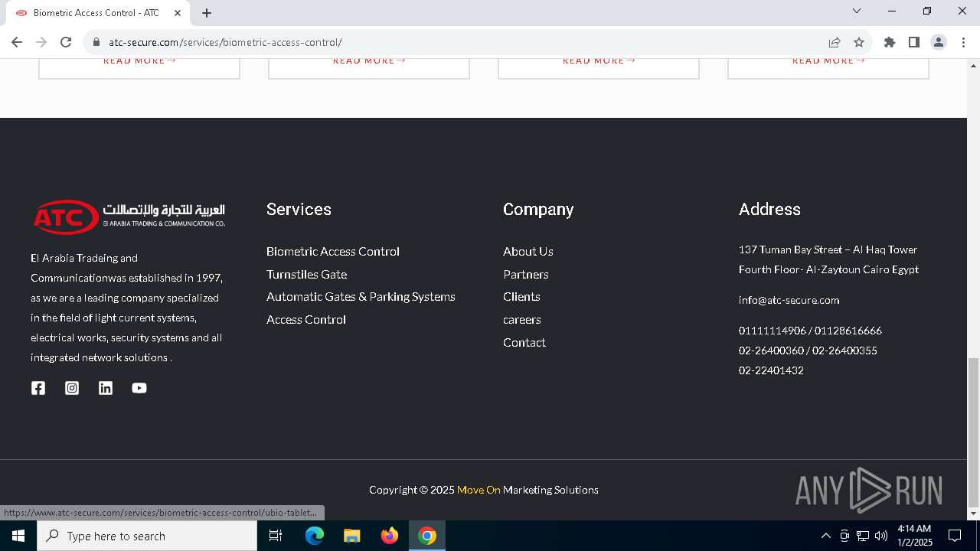The image size is (980, 551).
Task: Open the Extensions puzzle icon
Action: tap(890, 42)
